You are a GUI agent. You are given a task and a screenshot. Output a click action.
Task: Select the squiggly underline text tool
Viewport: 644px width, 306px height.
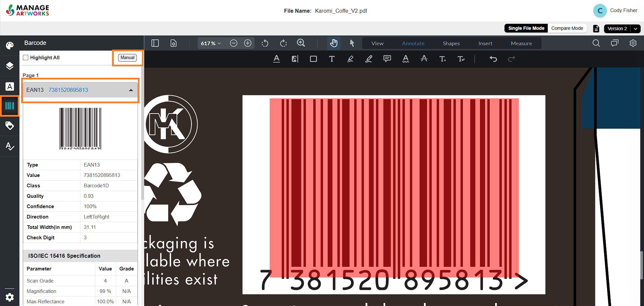tap(406, 59)
